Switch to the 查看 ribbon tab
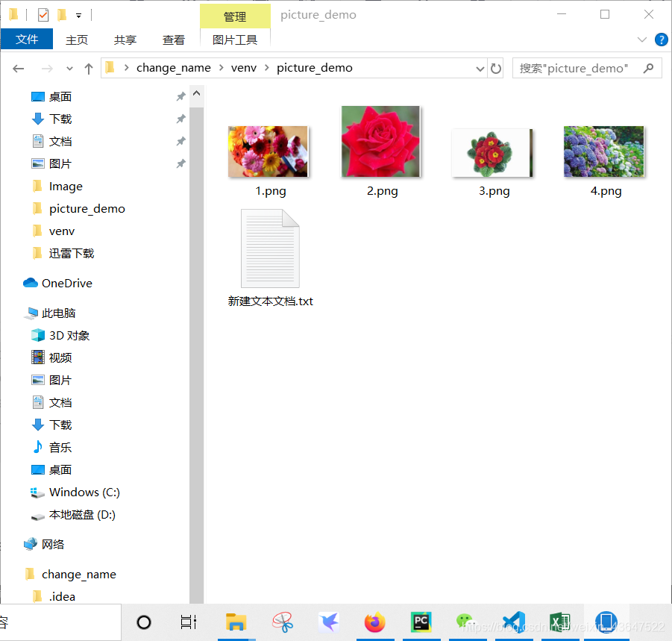This screenshot has width=672, height=641. (x=174, y=40)
